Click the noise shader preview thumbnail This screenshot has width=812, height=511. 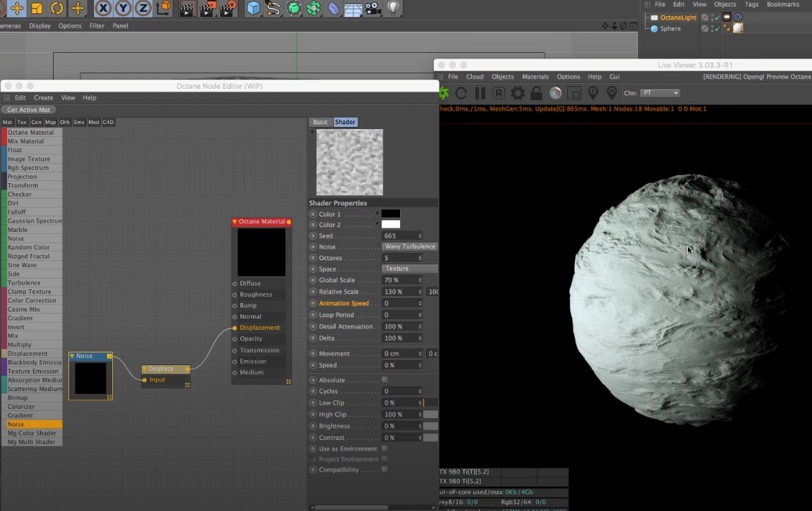[x=349, y=162]
